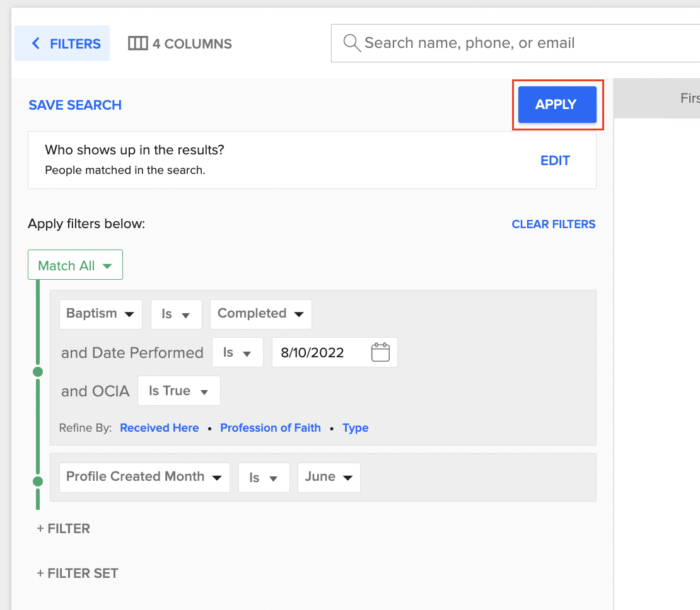Viewport: 700px width, 610px height.
Task: Open the Date Performed Is operator dropdown
Action: 237,352
